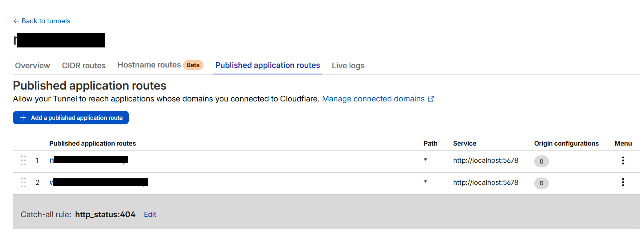Click the drag handle for route 1
Screen dimensions: 644x236
point(23,160)
